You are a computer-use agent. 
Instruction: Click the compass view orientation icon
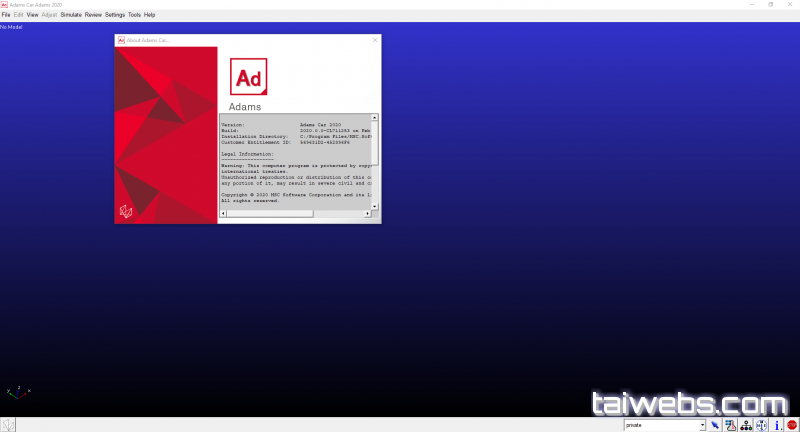point(762,425)
